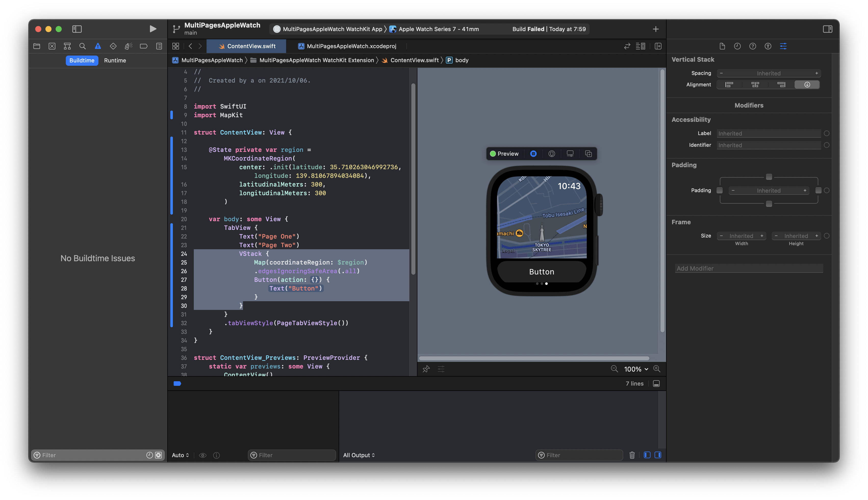The image size is (868, 500).
Task: Enable top padding checkbox
Action: pyautogui.click(x=769, y=177)
